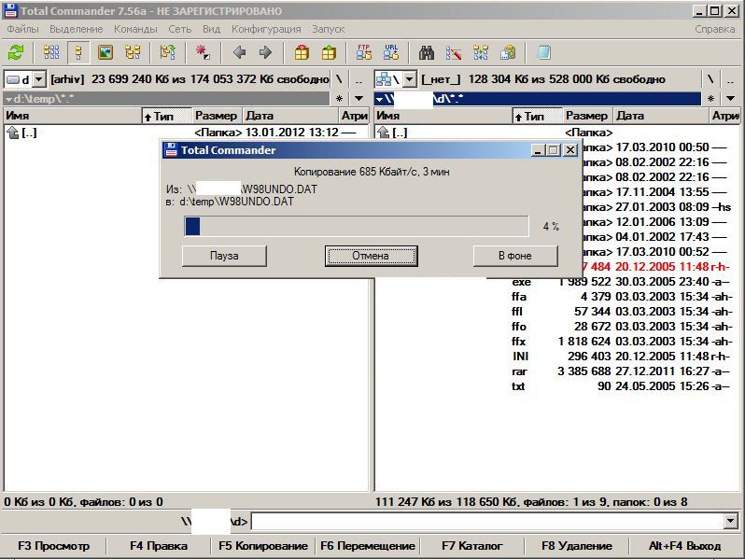This screenshot has height=560, width=745.
Task: Expand the command line history dropdown
Action: [731, 521]
